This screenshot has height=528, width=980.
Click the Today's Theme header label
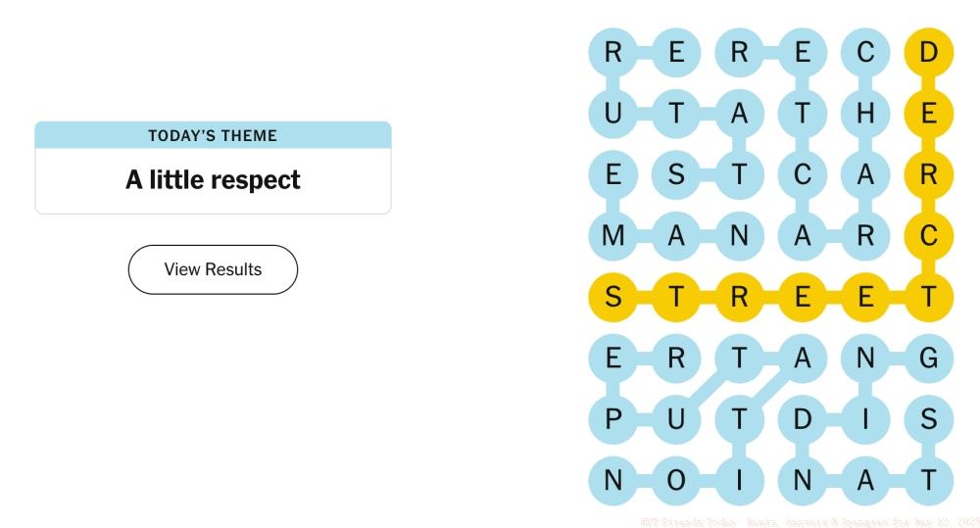[x=213, y=135]
